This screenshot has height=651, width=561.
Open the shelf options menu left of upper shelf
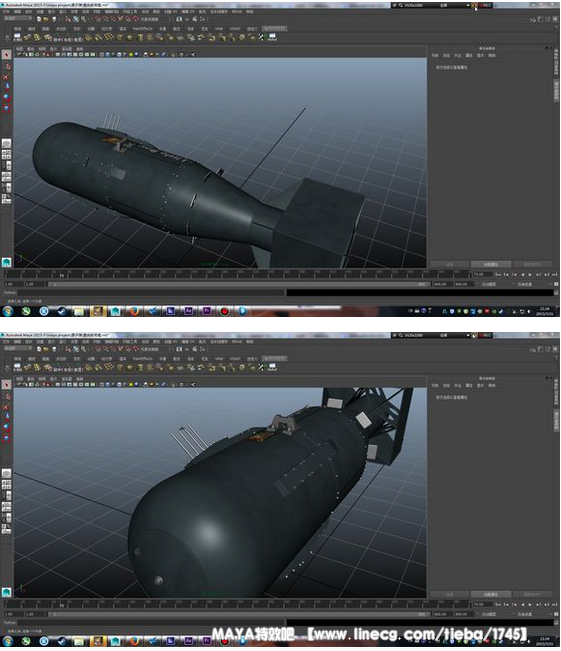click(6, 37)
